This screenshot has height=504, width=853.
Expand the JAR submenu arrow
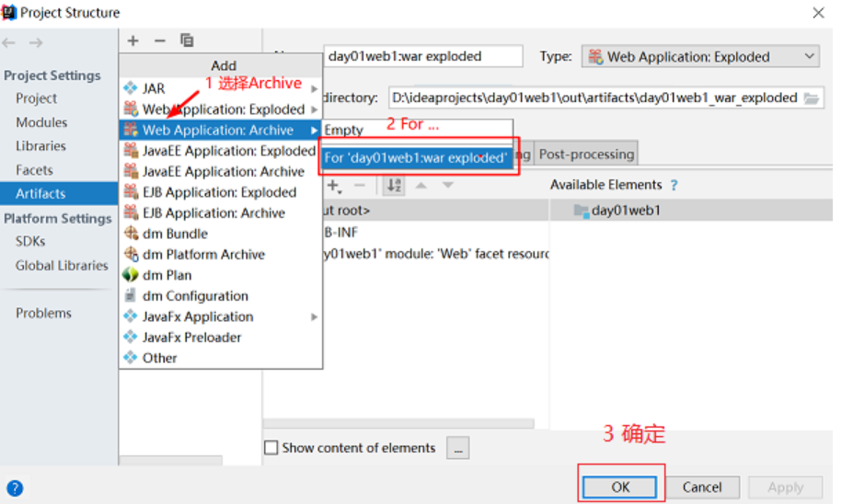[x=314, y=88]
